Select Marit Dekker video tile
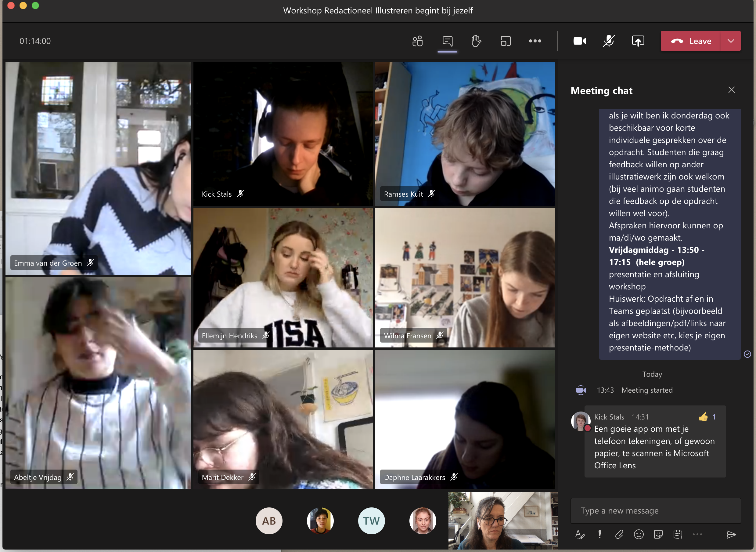The image size is (756, 552). point(283,420)
